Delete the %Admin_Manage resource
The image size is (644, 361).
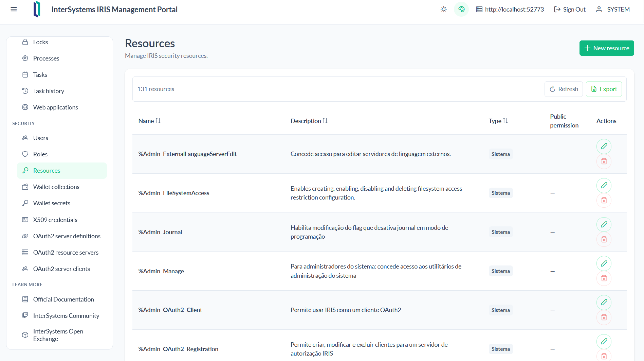[604, 278]
